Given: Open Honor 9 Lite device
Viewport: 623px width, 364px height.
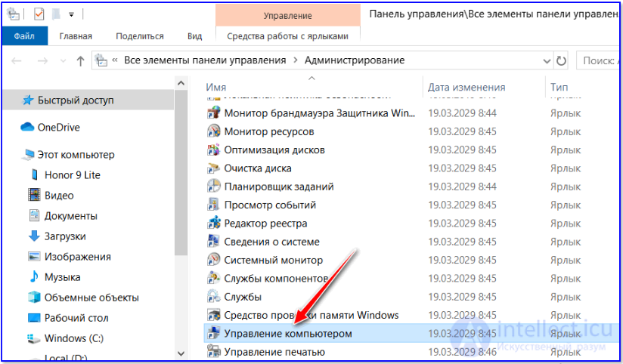Looking at the screenshot, I should click(x=73, y=175).
